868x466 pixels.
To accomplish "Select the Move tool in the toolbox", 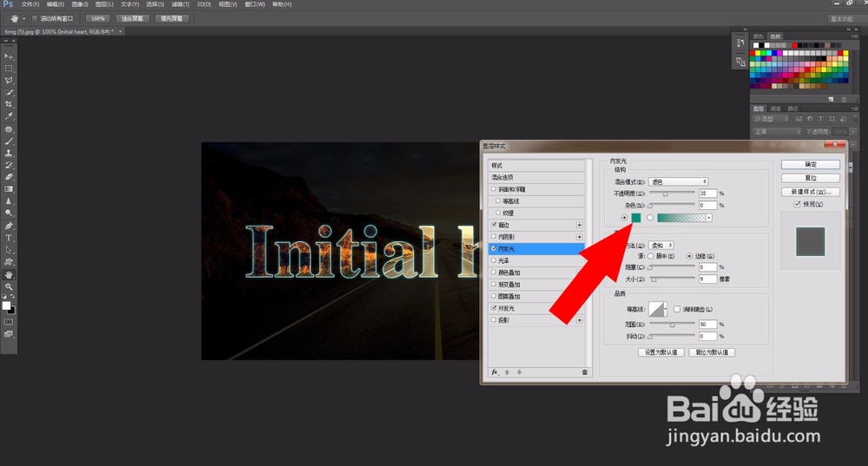I will tap(9, 56).
